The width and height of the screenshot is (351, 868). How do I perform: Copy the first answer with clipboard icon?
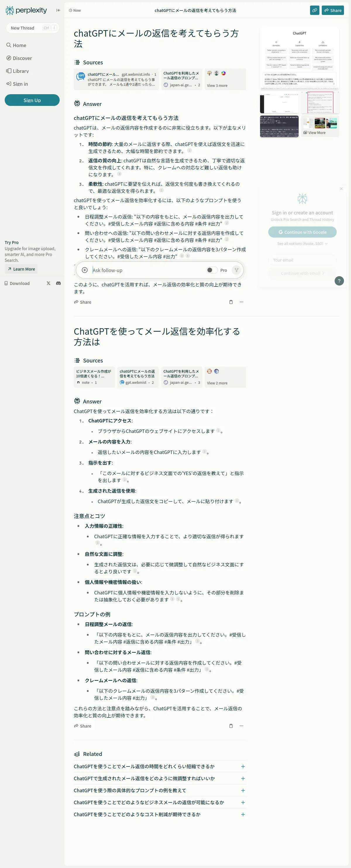[231, 302]
